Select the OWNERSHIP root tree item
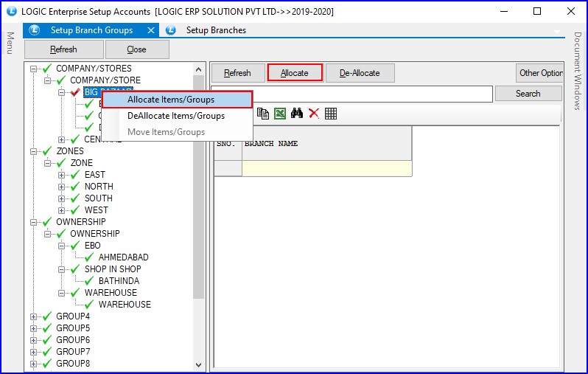 80,222
